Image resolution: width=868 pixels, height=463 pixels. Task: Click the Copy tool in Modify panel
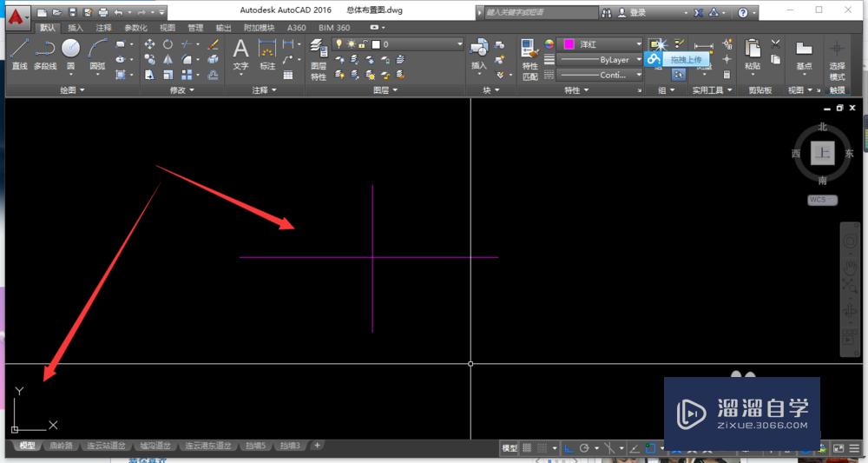coord(149,59)
